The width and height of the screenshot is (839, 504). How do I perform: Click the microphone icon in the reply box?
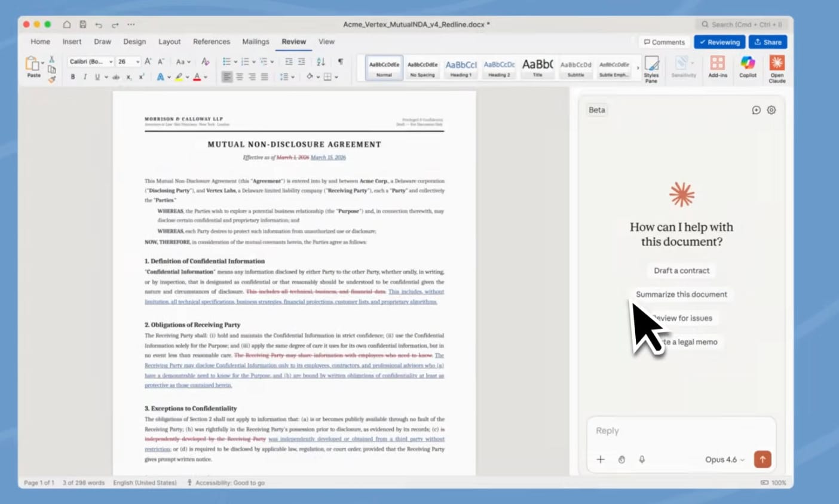[x=642, y=459]
